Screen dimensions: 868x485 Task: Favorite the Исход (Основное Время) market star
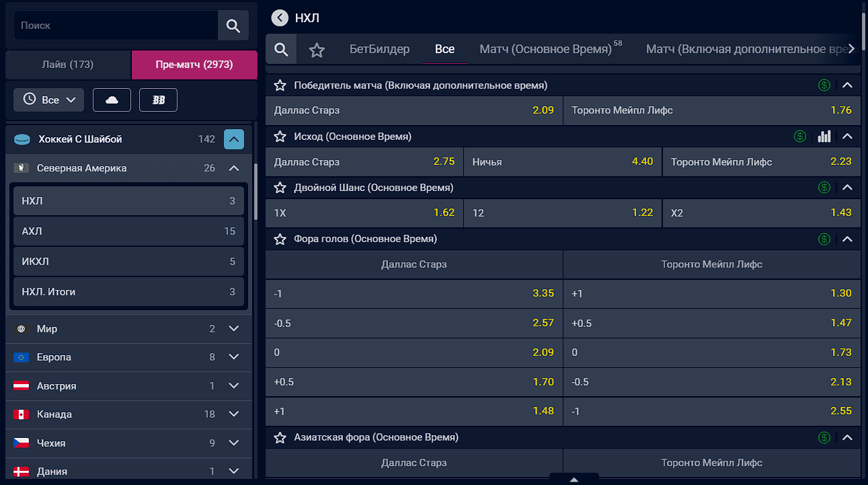pyautogui.click(x=280, y=137)
